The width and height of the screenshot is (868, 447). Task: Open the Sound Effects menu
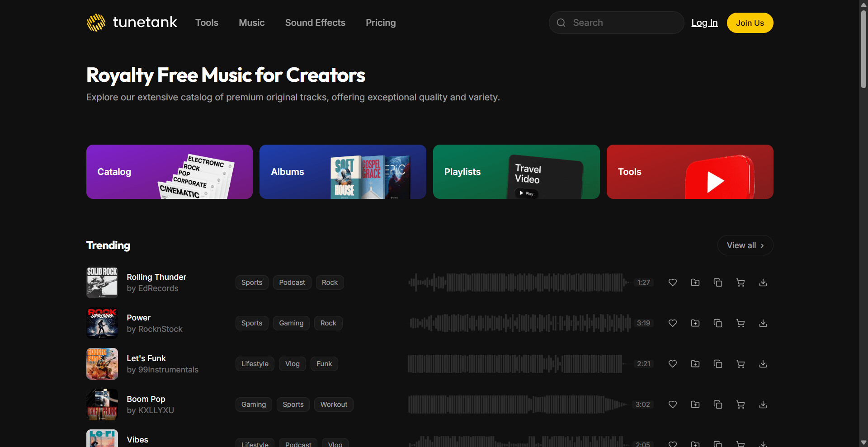(x=315, y=23)
